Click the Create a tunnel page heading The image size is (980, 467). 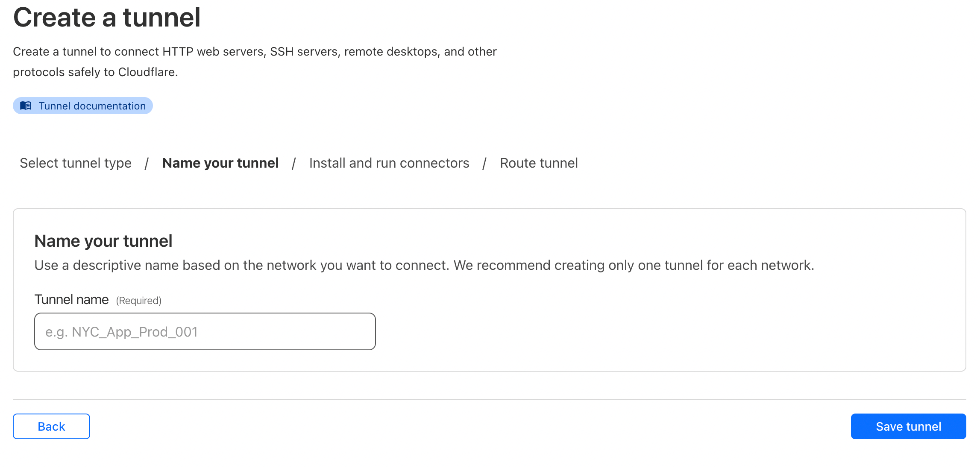107,18
